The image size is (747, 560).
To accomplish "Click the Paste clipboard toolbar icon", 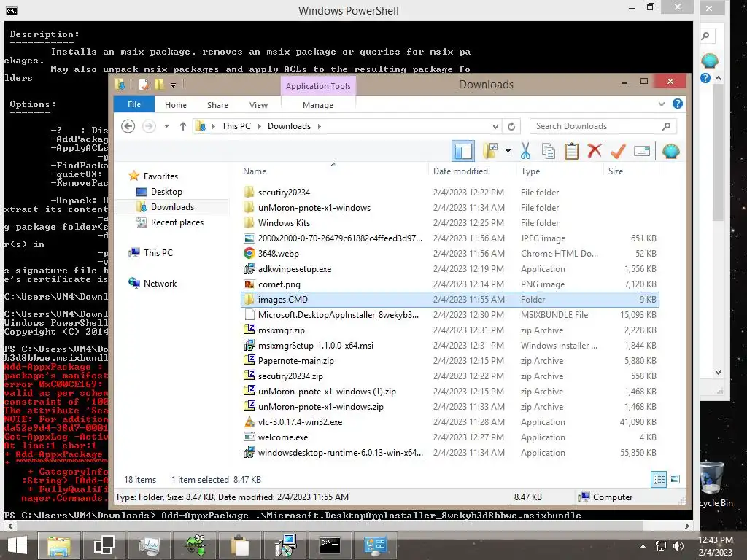I will [x=572, y=152].
